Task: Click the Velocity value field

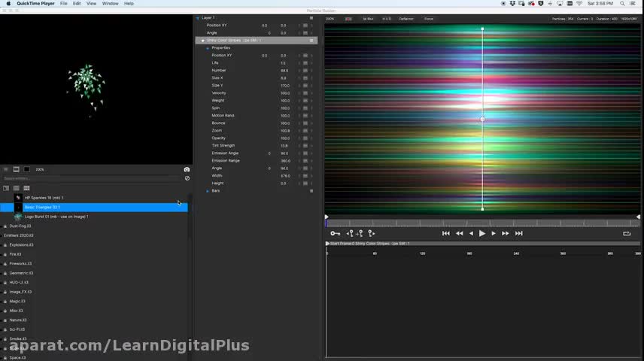Action: click(x=284, y=93)
